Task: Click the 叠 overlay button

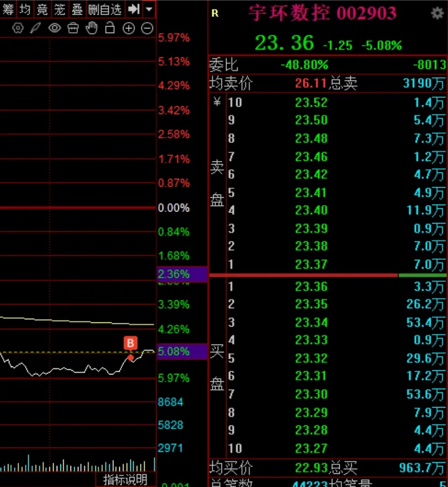Action: (x=77, y=9)
